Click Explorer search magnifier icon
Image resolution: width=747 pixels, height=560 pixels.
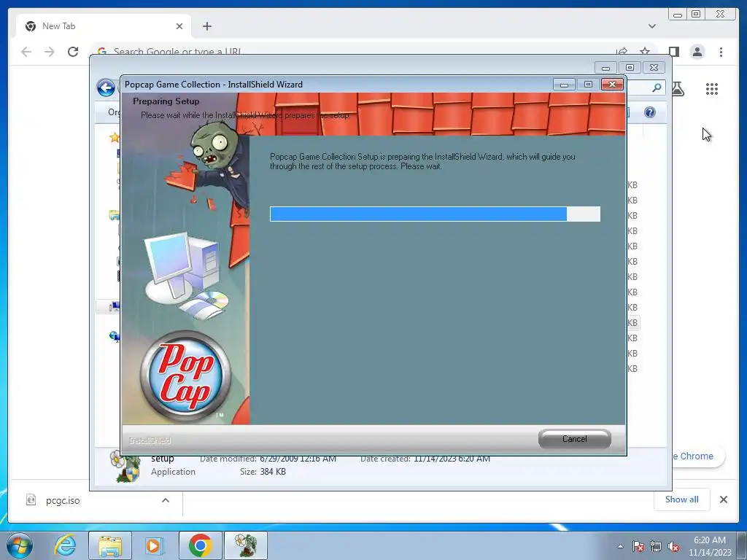pos(657,87)
